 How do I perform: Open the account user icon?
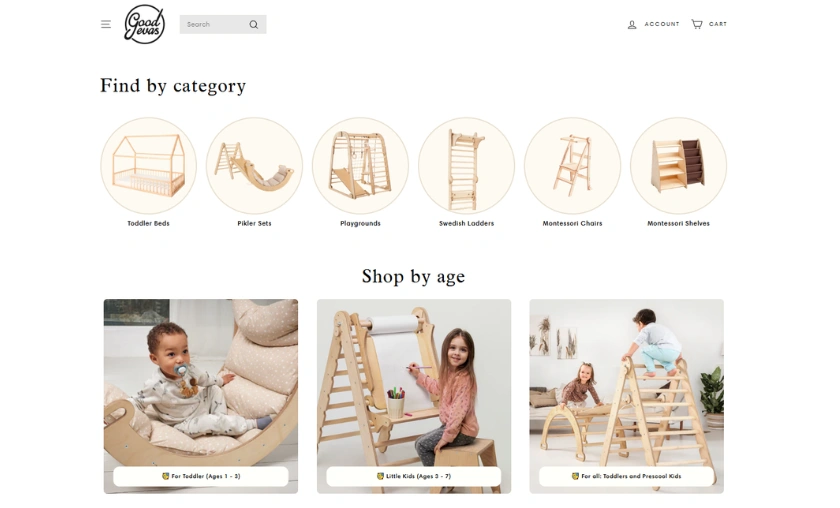[x=632, y=24]
